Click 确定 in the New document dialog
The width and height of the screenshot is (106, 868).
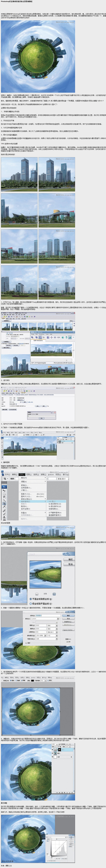click(68, 616)
